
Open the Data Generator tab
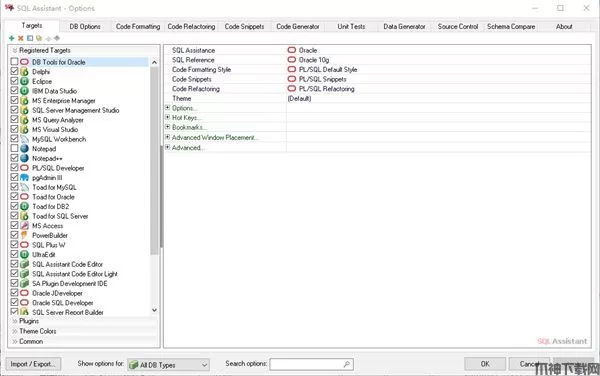pyautogui.click(x=404, y=26)
